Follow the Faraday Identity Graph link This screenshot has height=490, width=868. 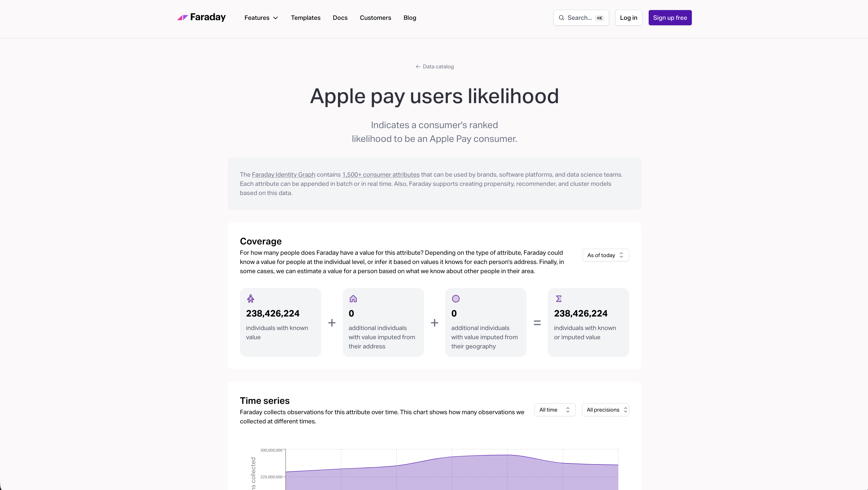click(x=283, y=174)
